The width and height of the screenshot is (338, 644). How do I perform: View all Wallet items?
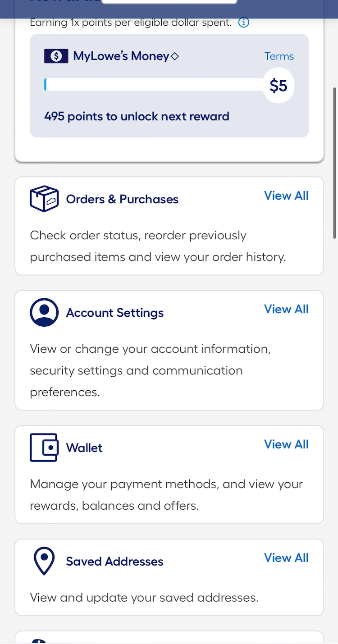tap(286, 444)
